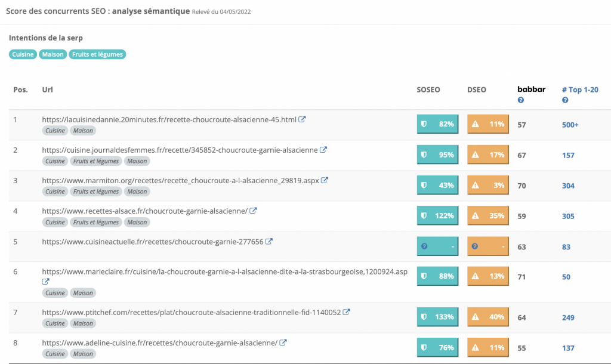Click the Maison tag under recettes-alsace.fr row
Image resolution: width=611 pixels, height=364 pixels.
(137, 222)
